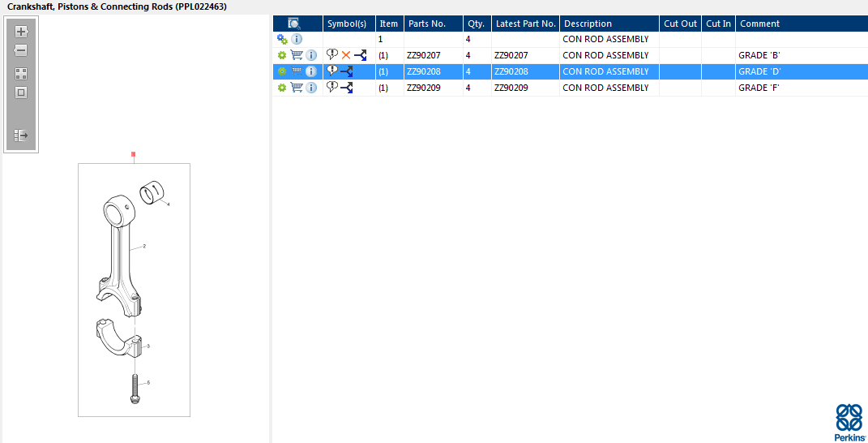Image resolution: width=868 pixels, height=443 pixels.
Task: Click callout number 4 on the bushing
Action: (169, 204)
